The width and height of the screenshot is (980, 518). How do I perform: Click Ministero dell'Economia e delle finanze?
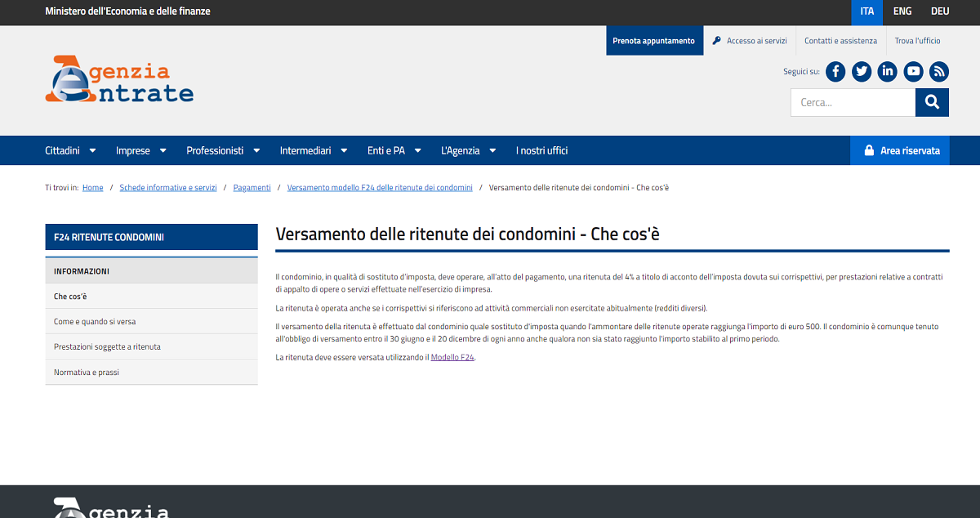click(127, 11)
